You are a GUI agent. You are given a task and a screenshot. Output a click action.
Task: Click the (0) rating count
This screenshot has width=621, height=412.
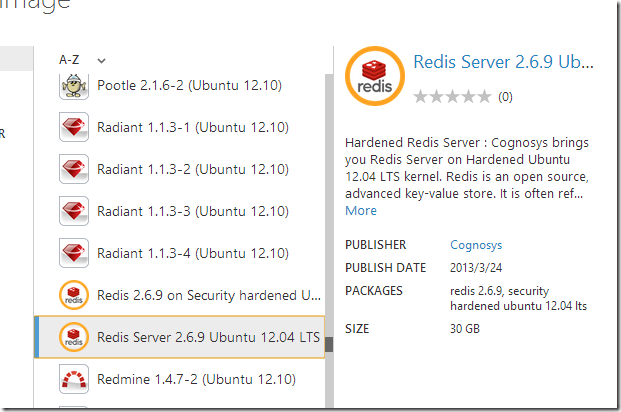505,97
